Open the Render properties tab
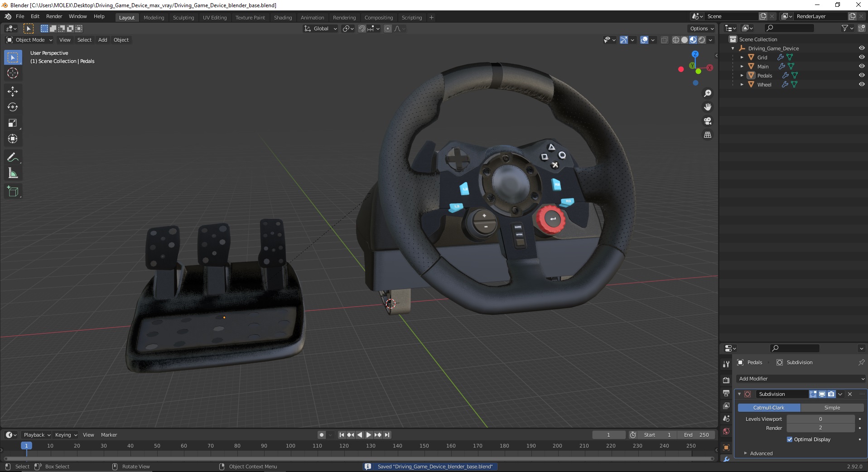This screenshot has width=868, height=472. click(x=726, y=380)
